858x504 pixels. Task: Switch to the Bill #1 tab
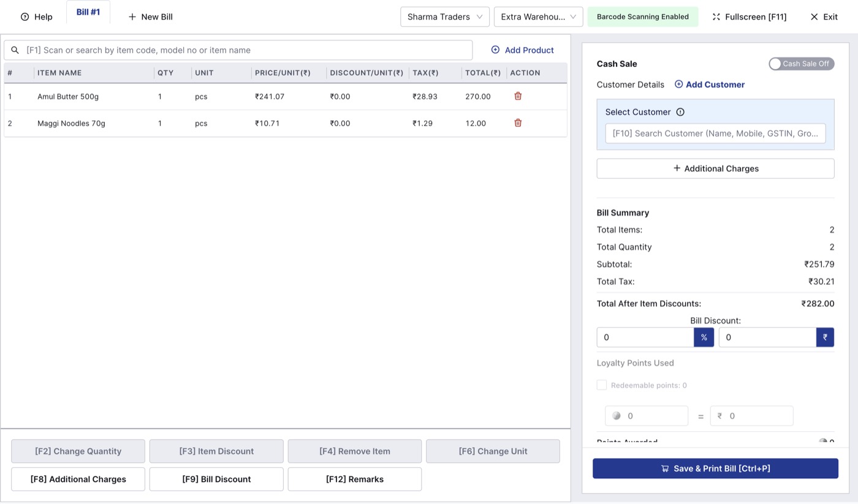pyautogui.click(x=88, y=12)
